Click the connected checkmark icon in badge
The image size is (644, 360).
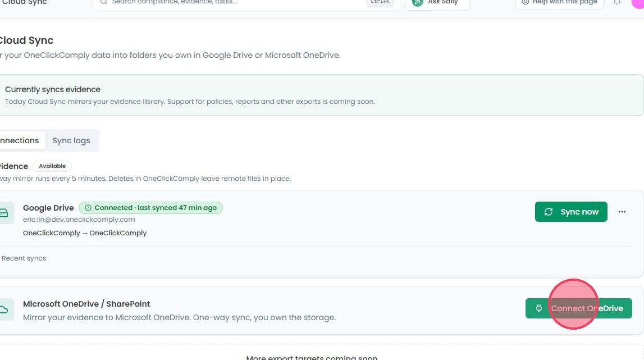pos(88,208)
